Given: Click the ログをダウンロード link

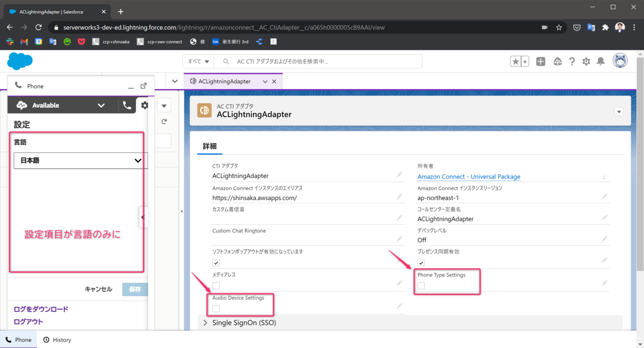Looking at the screenshot, I should (41, 309).
